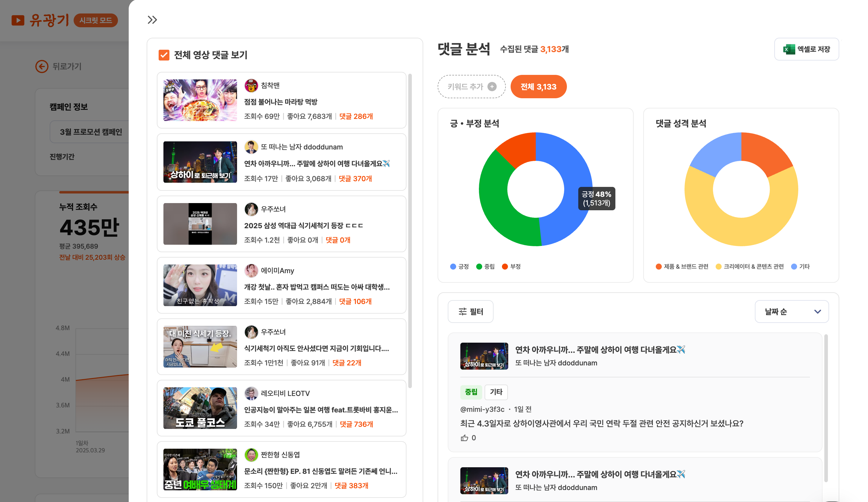Go back via the 뒤로가기 arrow icon

[x=42, y=66]
